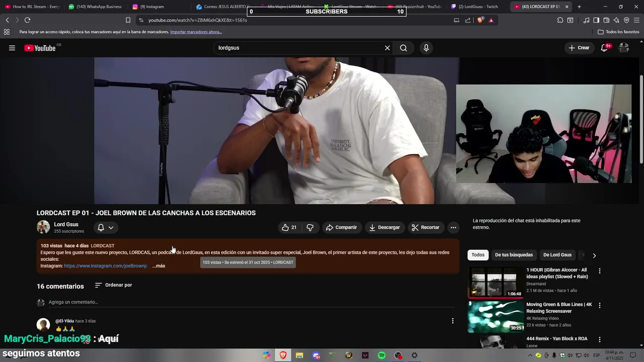
Task: Open the Lord Gsus channel name link
Action: point(66,224)
